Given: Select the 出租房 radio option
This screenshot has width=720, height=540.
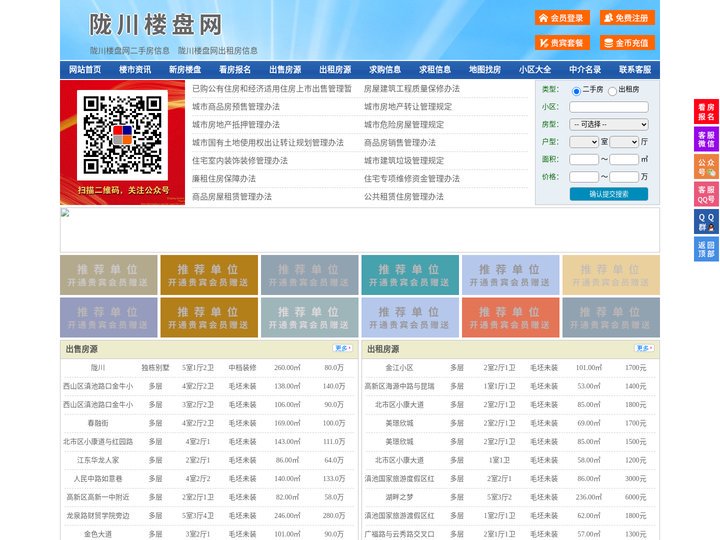Looking at the screenshot, I should coord(612,91).
